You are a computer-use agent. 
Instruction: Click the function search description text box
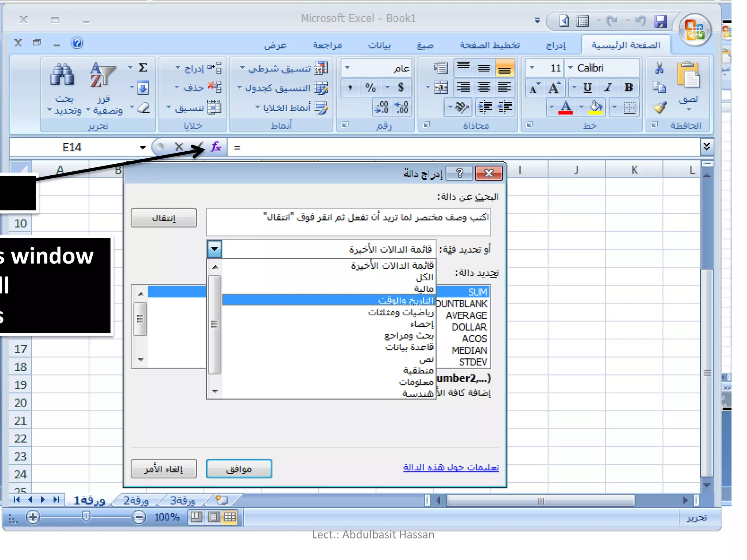point(348,222)
